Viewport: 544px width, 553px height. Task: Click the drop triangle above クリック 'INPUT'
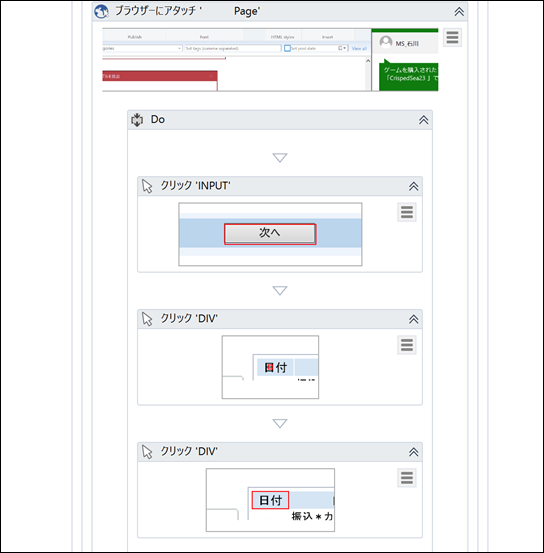pyautogui.click(x=280, y=157)
